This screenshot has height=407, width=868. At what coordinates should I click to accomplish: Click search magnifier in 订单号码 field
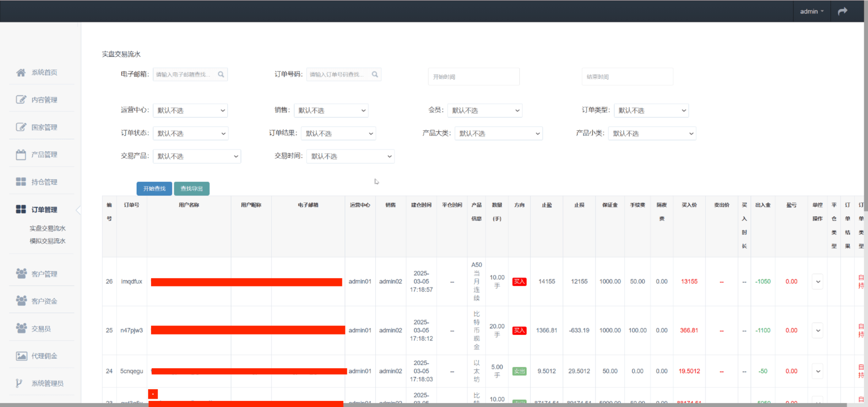(375, 74)
